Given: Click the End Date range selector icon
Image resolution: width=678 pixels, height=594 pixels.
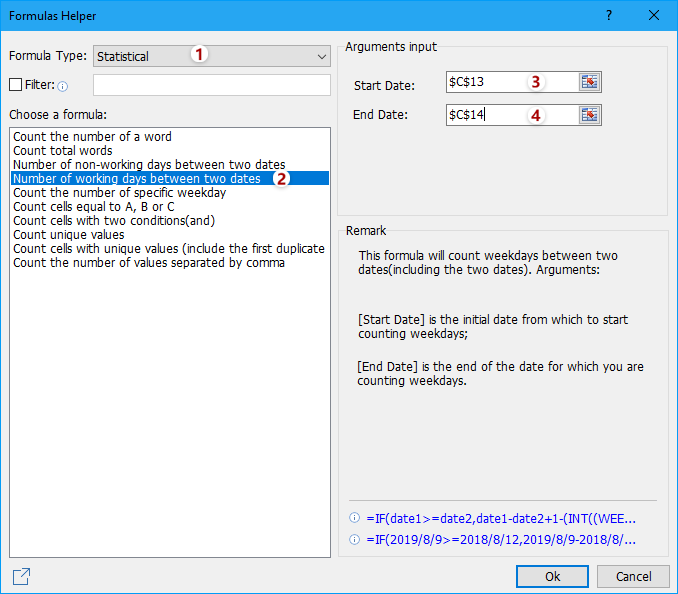Looking at the screenshot, I should click(x=590, y=115).
